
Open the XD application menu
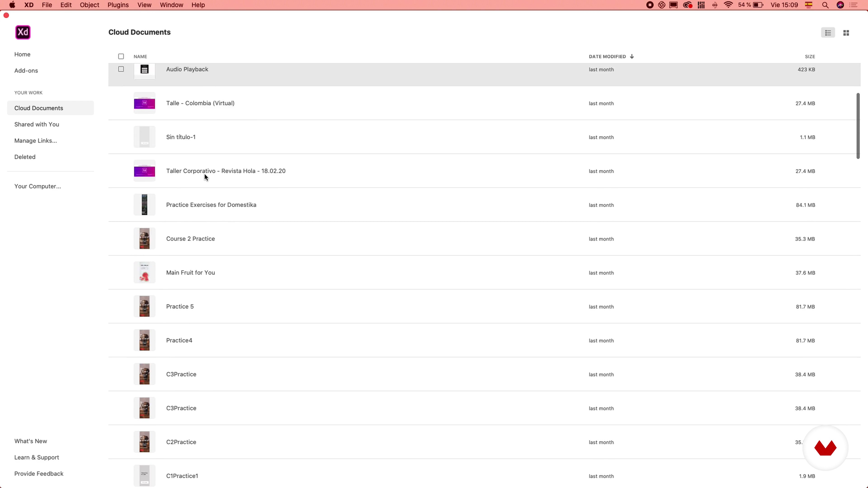(29, 5)
